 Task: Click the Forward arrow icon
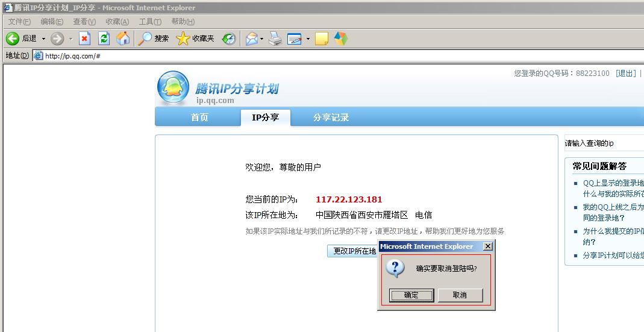57,39
